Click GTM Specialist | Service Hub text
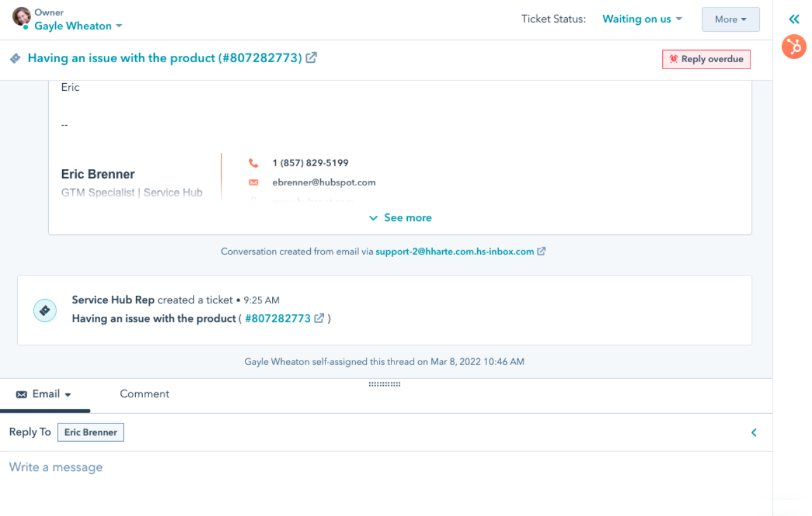The width and height of the screenshot is (812, 516). click(x=132, y=192)
